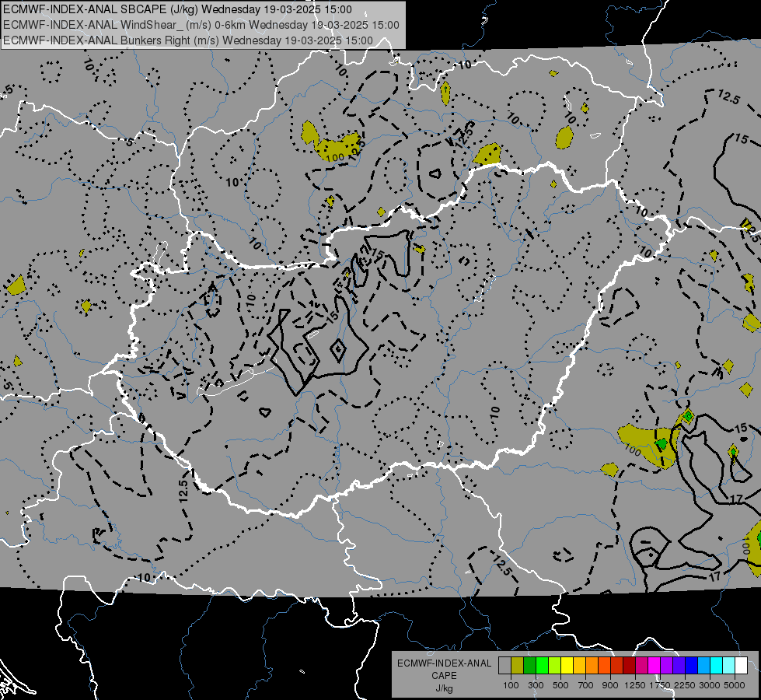Click the 2250 value under legend
The width and height of the screenshot is (761, 700).
click(686, 685)
